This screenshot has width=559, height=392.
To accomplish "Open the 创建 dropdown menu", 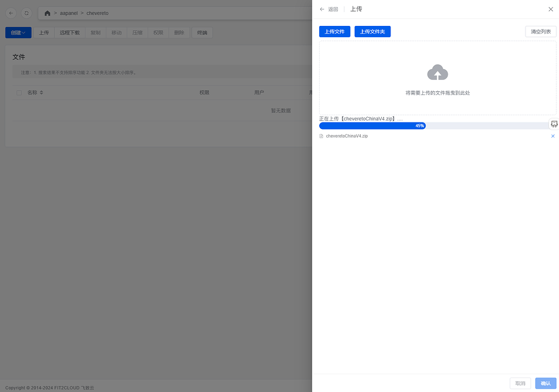I will pos(18,32).
